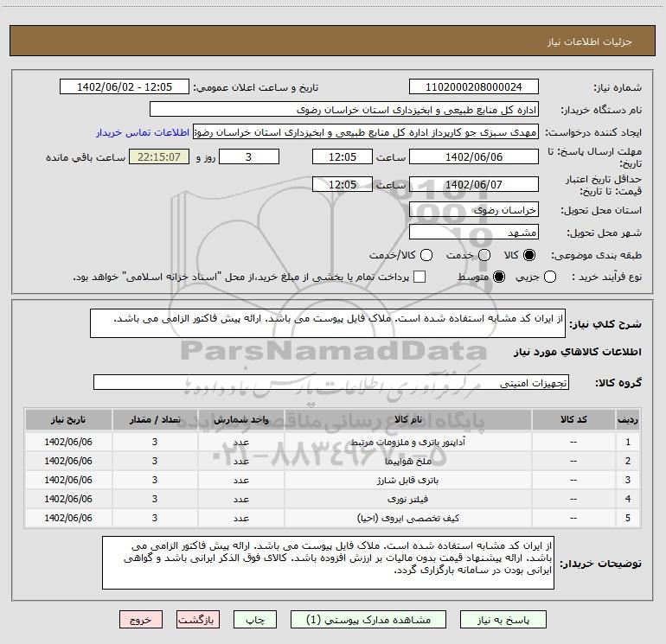Open the اطلاعات تماس خریدار link
The height and width of the screenshot is (644, 666).
(x=143, y=132)
